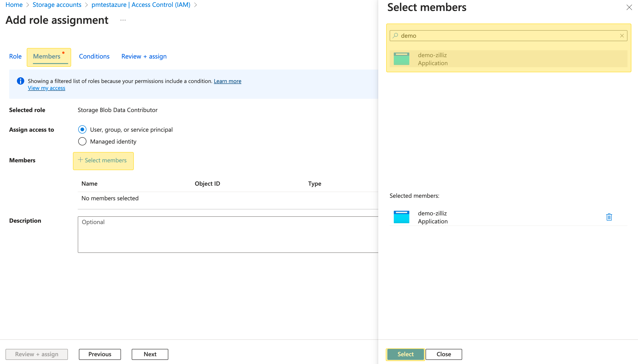Click the Next button
The width and height of the screenshot is (638, 364).
(150, 354)
